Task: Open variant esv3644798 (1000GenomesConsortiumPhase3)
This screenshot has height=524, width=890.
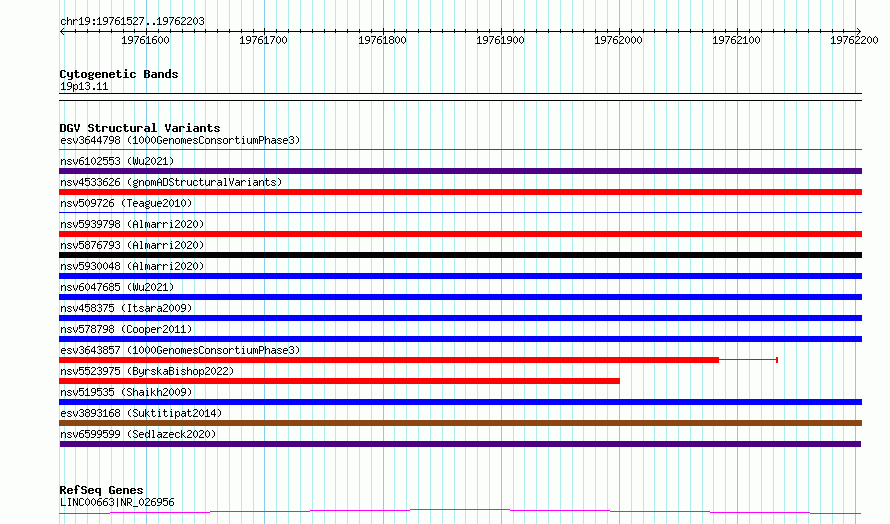Action: point(180,140)
